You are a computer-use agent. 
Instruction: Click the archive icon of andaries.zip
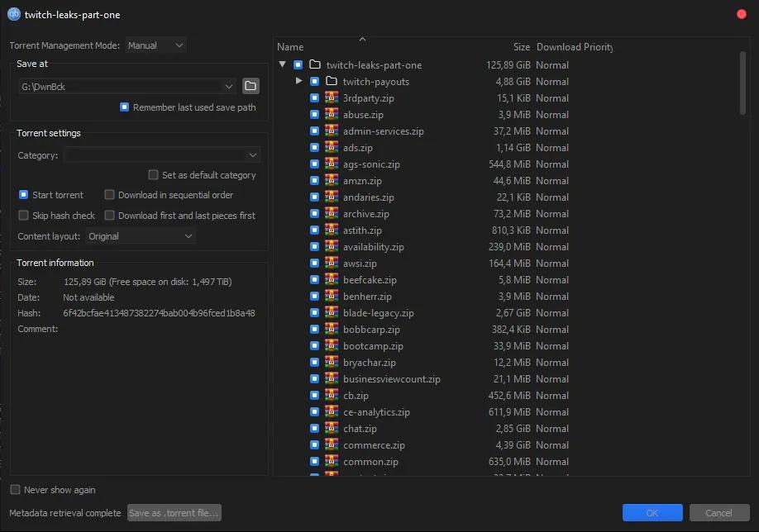click(331, 197)
